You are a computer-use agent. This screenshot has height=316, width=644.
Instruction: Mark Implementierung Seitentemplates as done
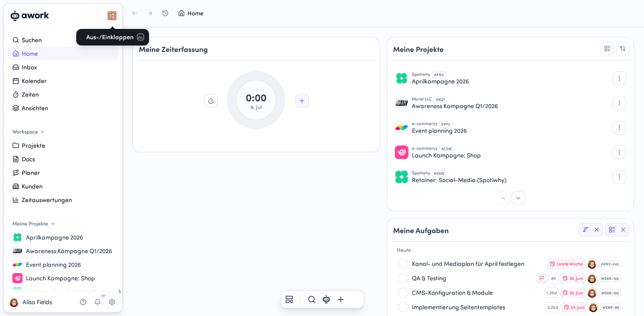click(x=403, y=307)
